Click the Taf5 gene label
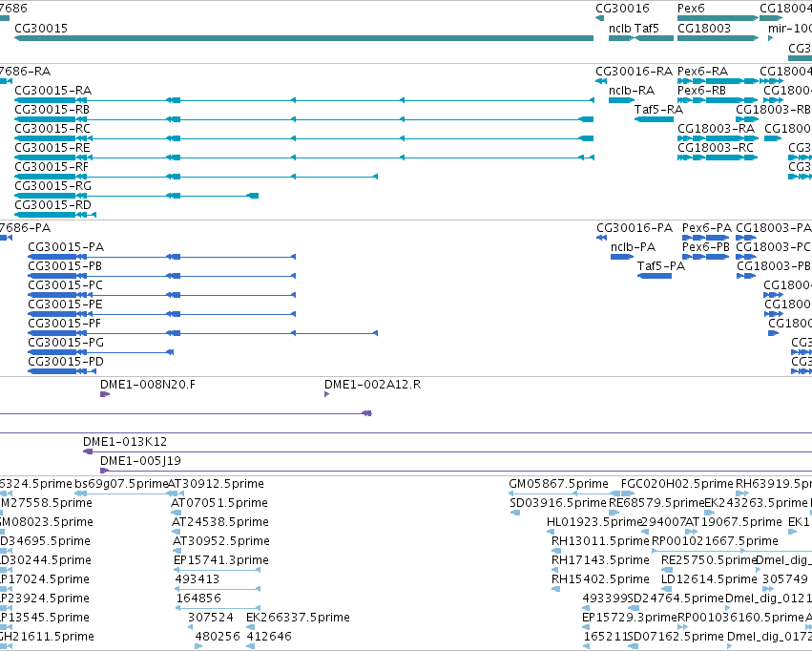The image size is (812, 651). (647, 28)
